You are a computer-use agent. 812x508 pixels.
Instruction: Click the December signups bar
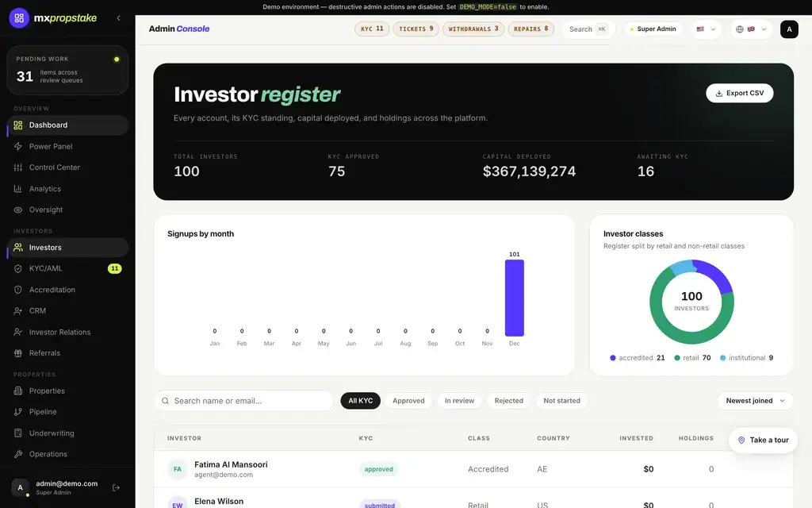514,298
